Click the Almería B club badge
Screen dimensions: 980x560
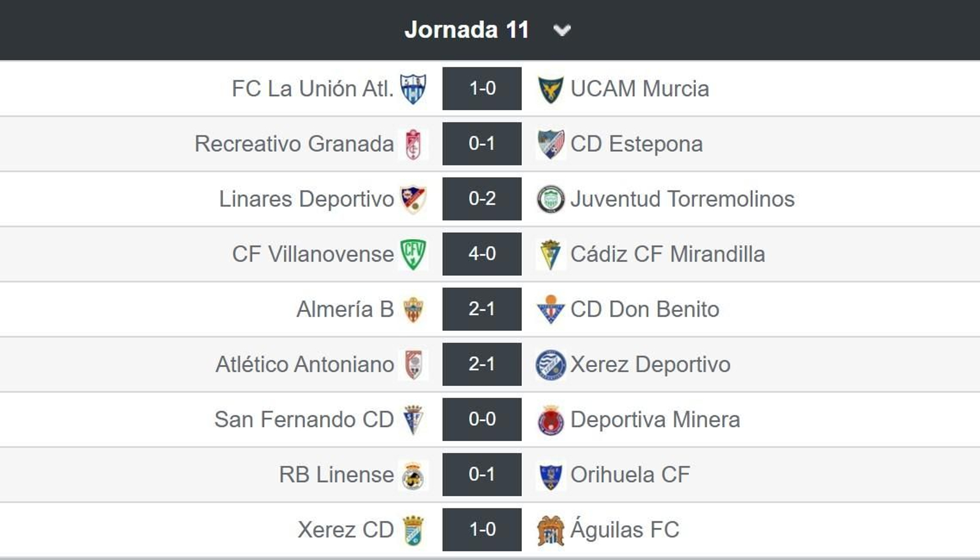413,309
